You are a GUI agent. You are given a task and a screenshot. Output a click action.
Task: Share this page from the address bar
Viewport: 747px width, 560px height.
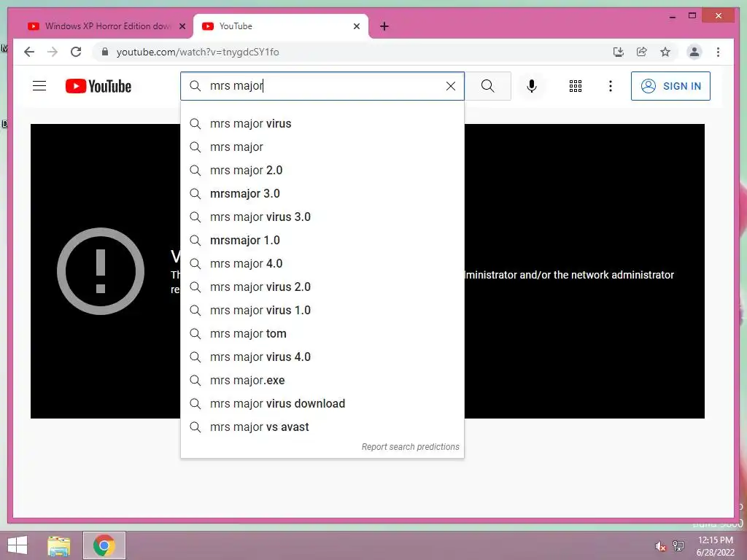point(642,52)
